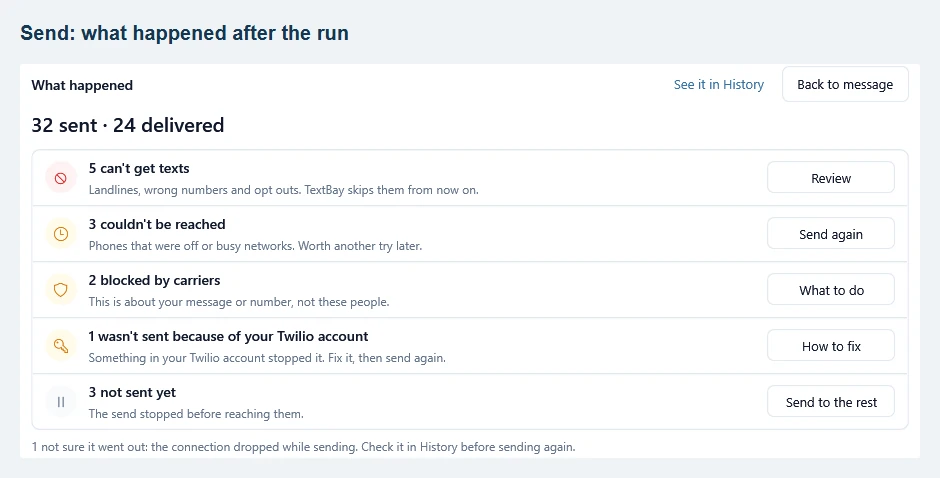Click the red blocked icon beside "5 can't get texts"
This screenshot has width=940, height=478.
[61, 178]
